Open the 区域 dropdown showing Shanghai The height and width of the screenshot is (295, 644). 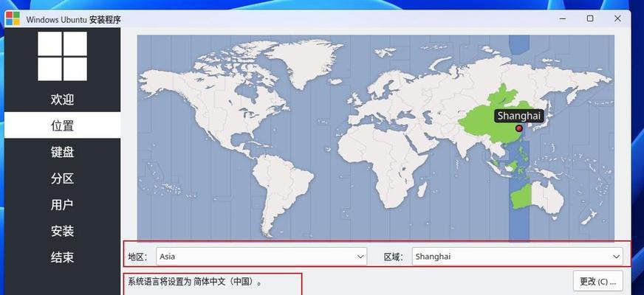(518, 257)
